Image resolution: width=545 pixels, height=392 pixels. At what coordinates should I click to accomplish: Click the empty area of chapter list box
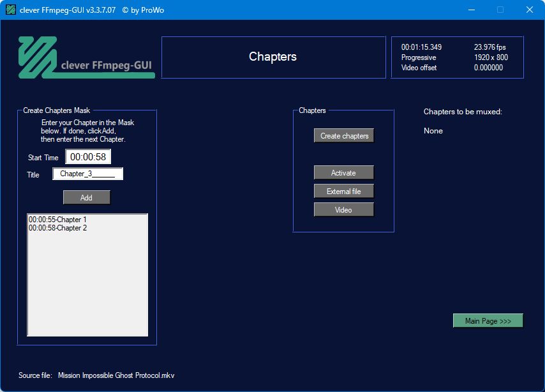[87, 283]
